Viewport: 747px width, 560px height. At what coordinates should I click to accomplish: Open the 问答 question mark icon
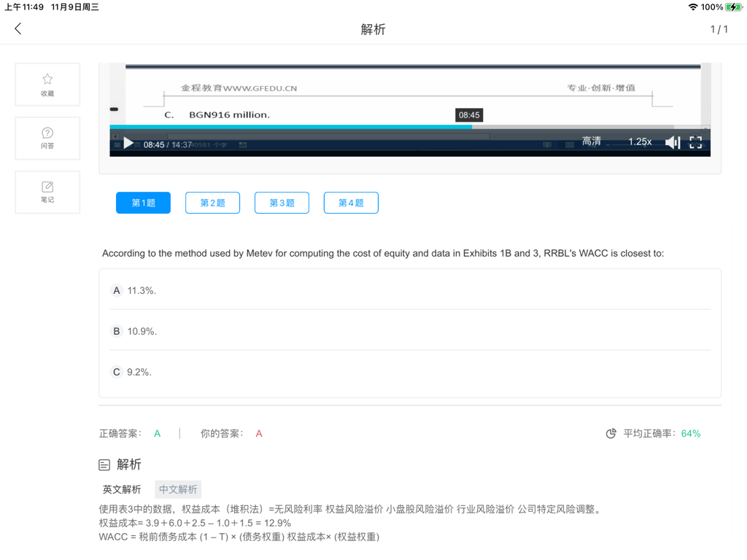click(x=47, y=133)
